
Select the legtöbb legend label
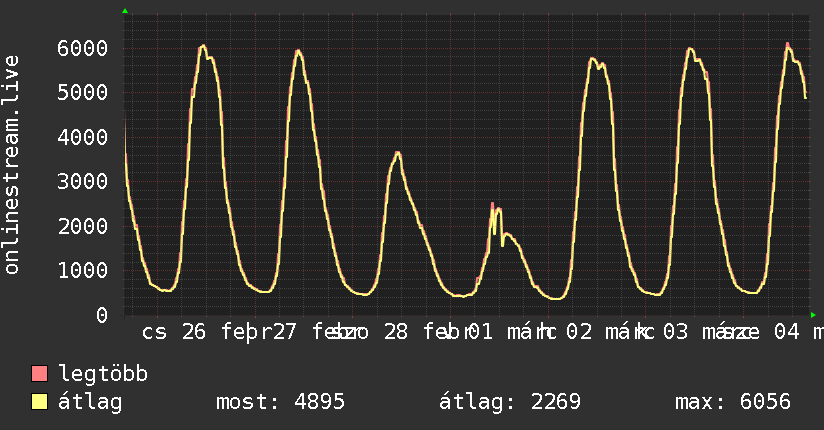click(103, 374)
